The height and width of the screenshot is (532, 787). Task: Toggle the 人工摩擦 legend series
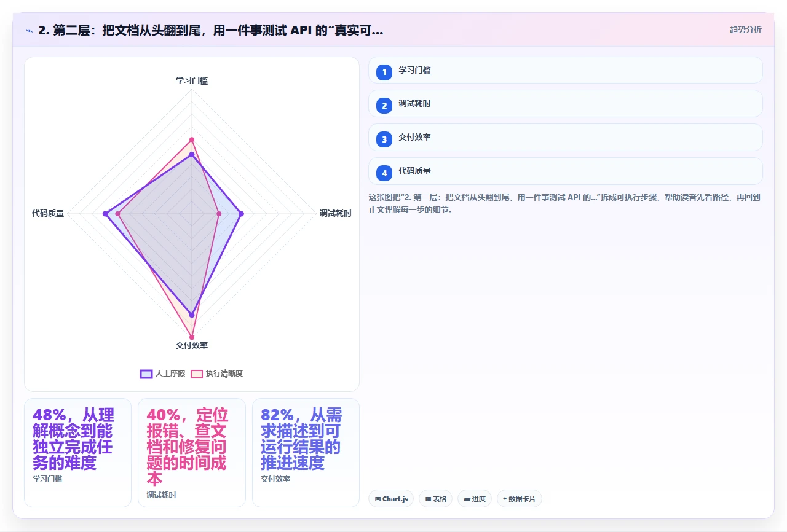(162, 374)
